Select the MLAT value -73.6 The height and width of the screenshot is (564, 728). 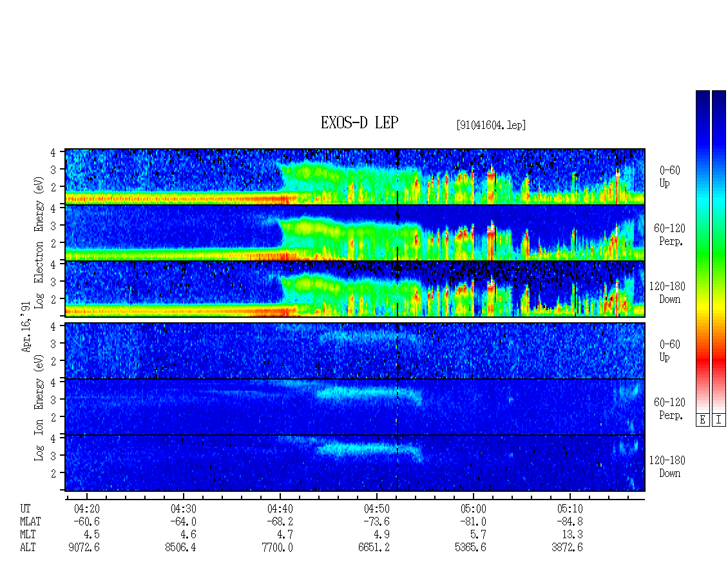pos(376,521)
